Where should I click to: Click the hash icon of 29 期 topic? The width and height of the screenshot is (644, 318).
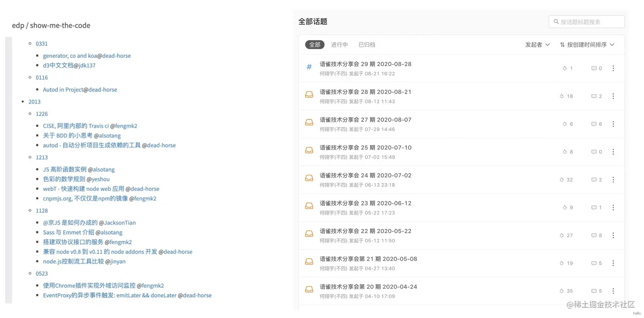[x=309, y=67]
